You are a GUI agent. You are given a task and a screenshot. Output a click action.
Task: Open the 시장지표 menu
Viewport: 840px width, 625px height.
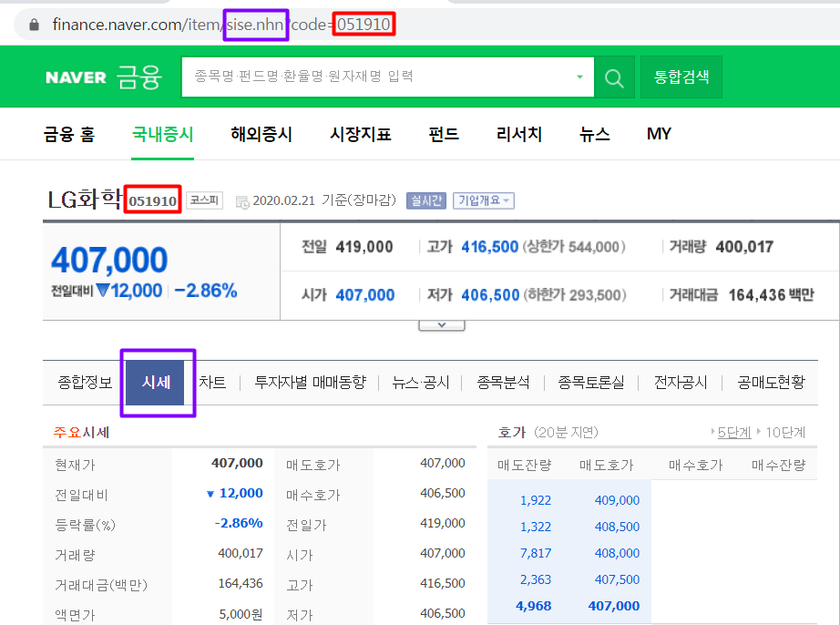coord(360,134)
